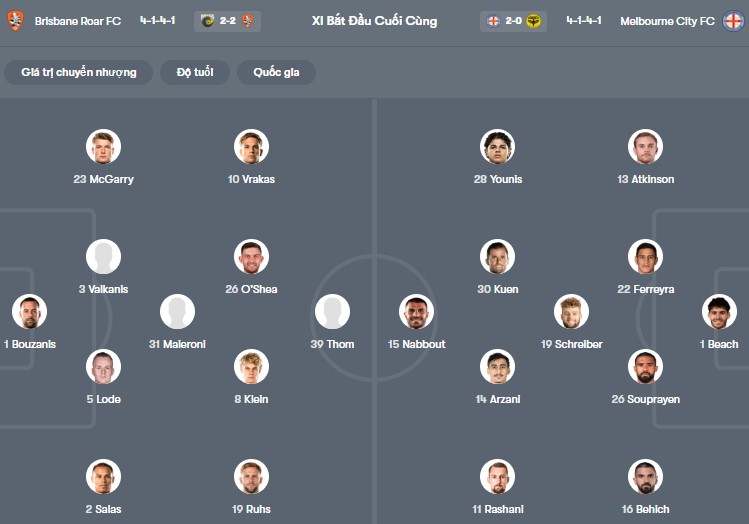Open Vrakas player avatar
Screen dimensions: 749x524
(251, 147)
